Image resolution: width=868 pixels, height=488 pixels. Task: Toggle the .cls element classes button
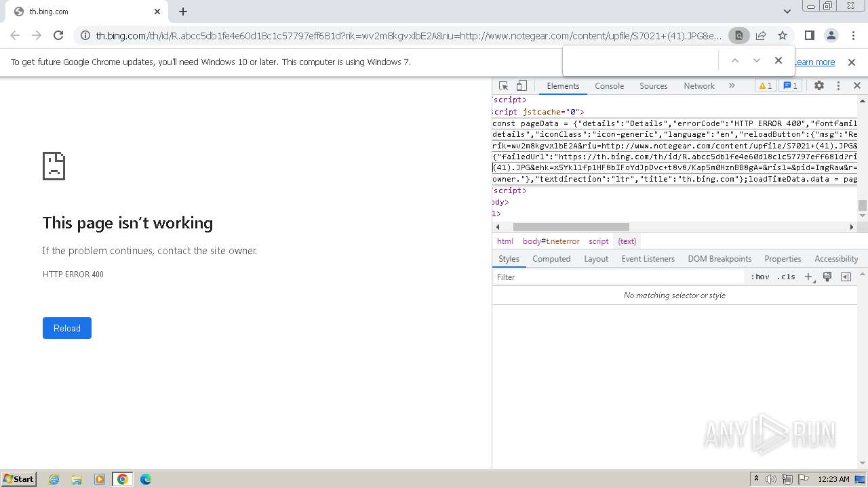(x=786, y=277)
